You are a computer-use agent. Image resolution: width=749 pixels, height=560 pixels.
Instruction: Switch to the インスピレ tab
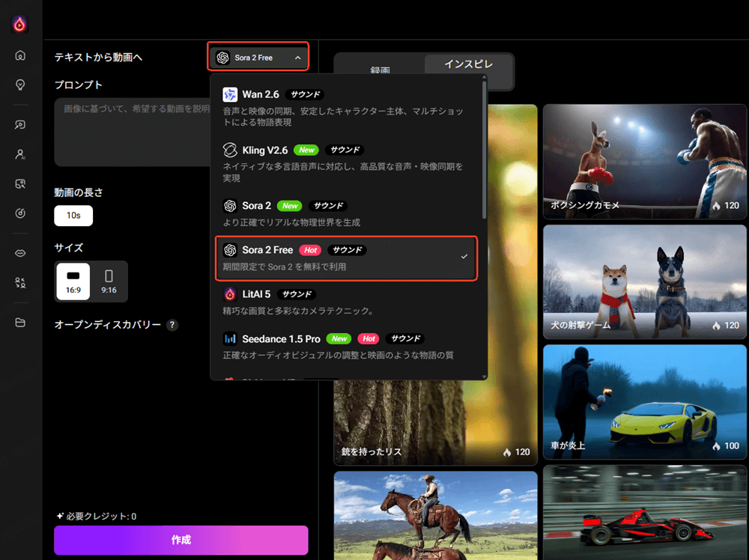point(468,64)
